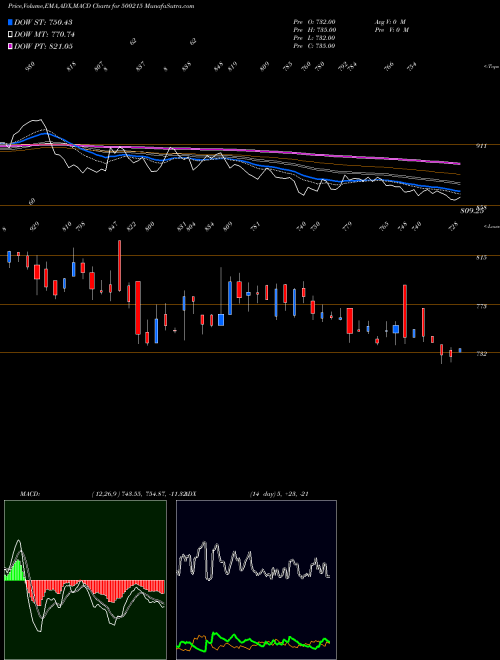Click the 732 price level label
The width and height of the screenshot is (500, 660).
click(x=481, y=354)
